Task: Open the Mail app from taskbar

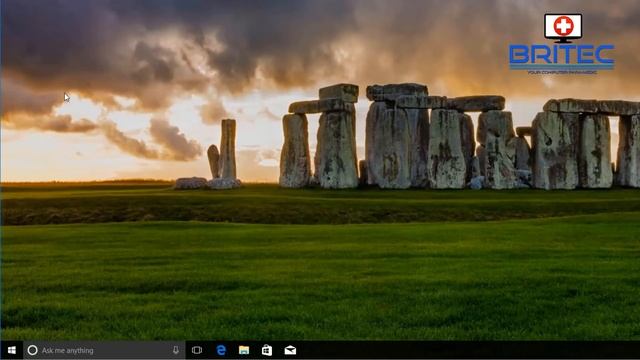Action: coord(290,350)
